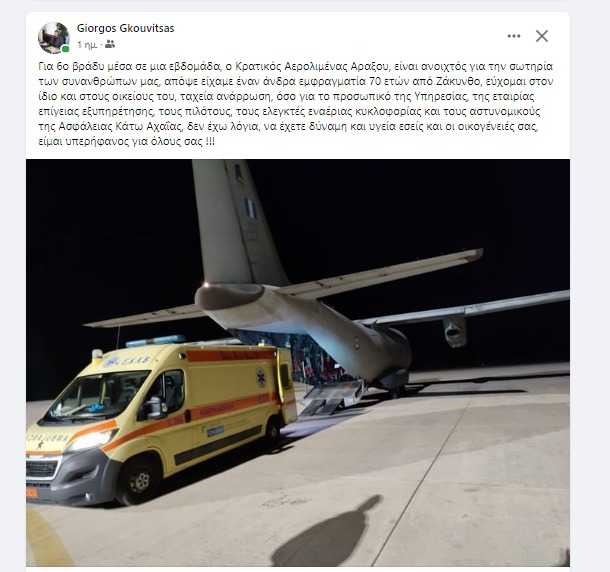Click the Greek flag marking on the tail
Viewport: 610px width, 572px height.
250,209
